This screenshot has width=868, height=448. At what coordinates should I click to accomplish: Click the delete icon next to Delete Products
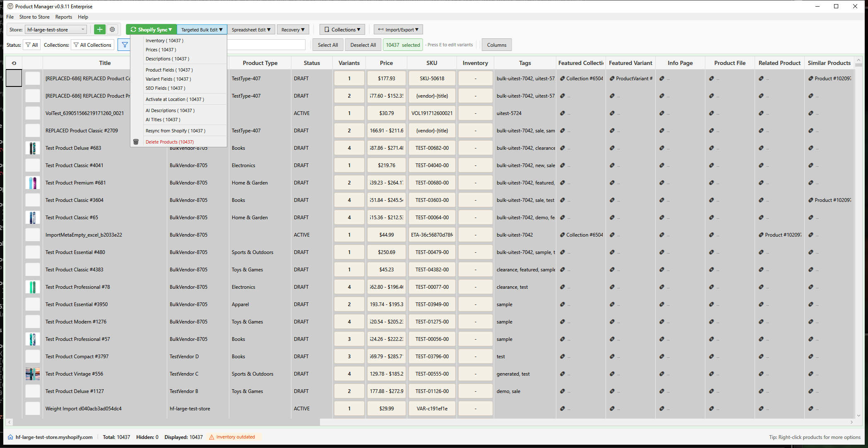pos(136,141)
